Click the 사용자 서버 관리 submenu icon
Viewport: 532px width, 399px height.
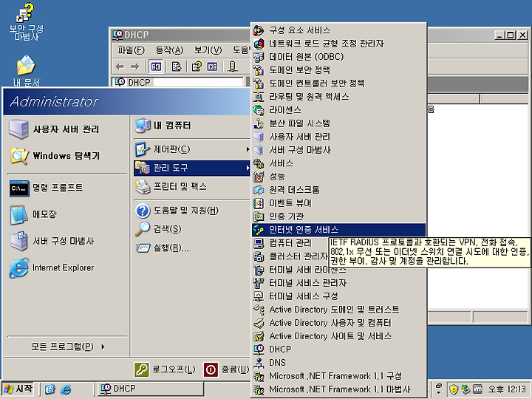[259, 137]
